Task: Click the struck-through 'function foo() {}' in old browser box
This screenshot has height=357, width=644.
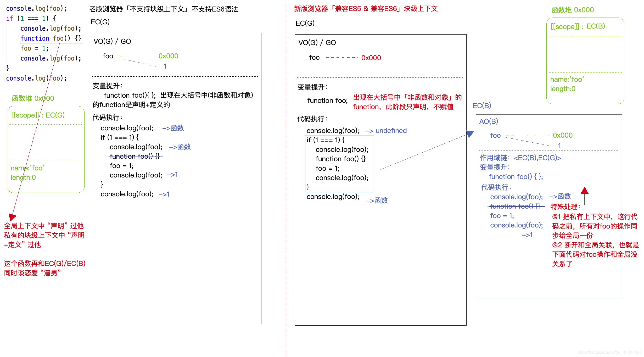Action: [x=135, y=157]
